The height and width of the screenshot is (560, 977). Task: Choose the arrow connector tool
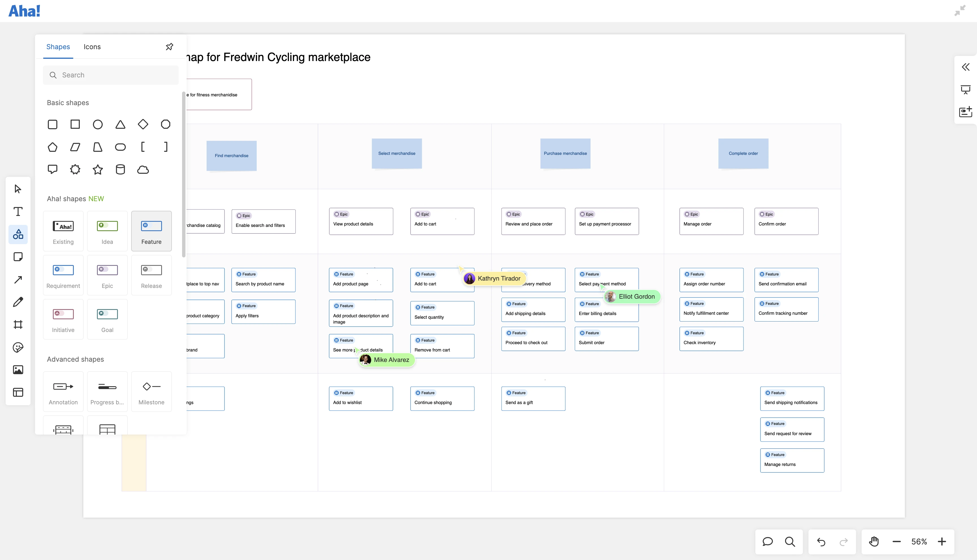tap(18, 280)
